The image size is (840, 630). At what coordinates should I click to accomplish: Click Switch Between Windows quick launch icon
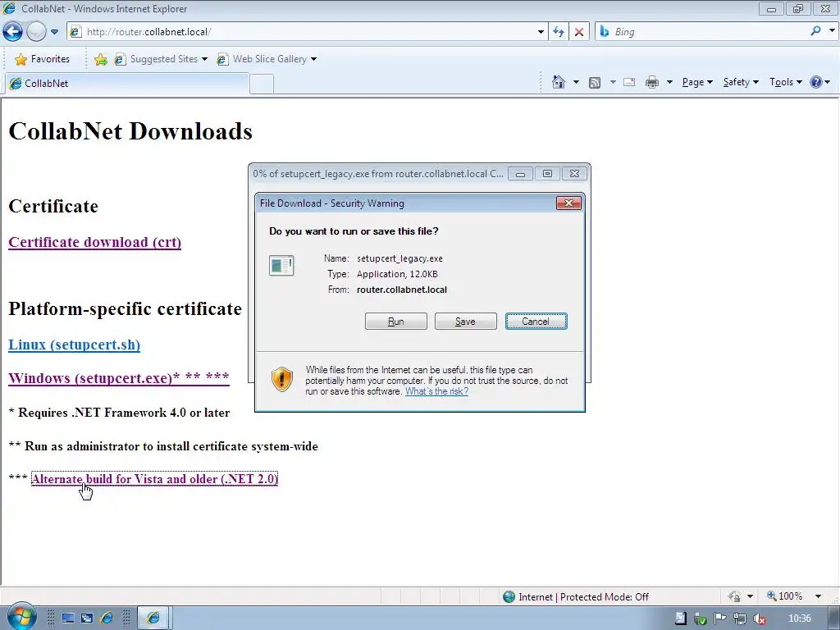(x=87, y=619)
